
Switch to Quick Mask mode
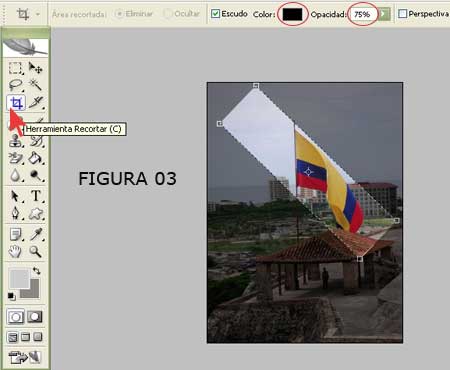tap(35, 317)
